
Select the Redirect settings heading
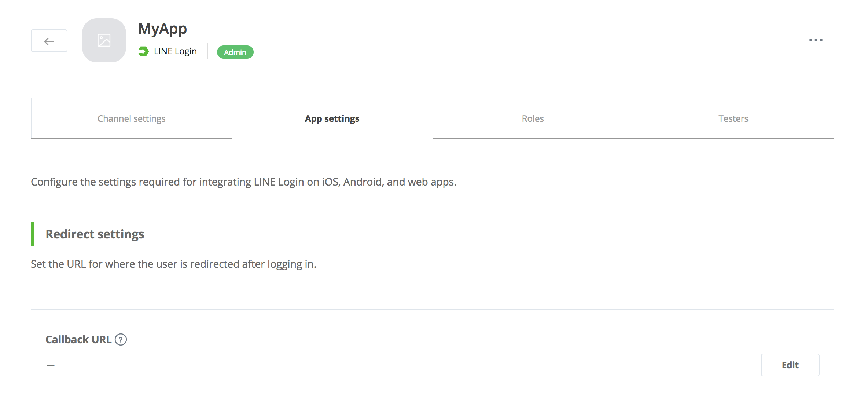click(95, 234)
